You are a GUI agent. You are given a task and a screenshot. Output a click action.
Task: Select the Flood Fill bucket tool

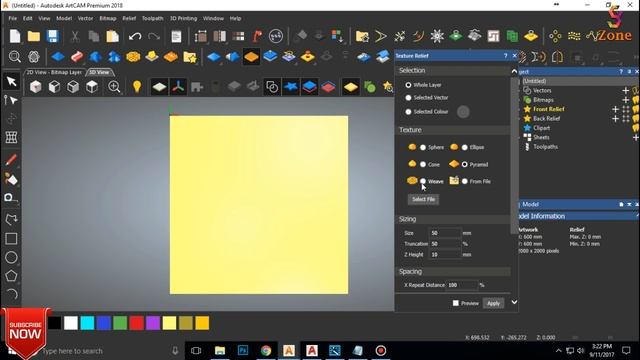click(x=11, y=179)
